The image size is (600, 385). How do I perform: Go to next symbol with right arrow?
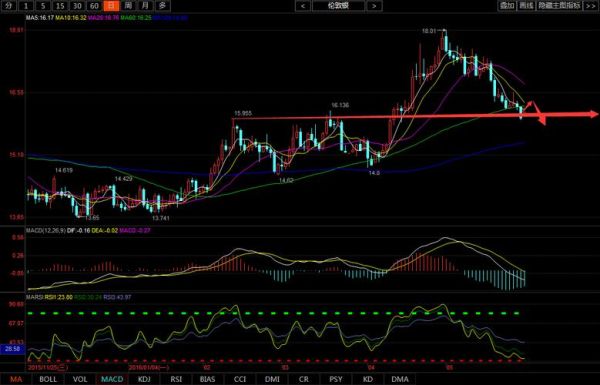pyautogui.click(x=374, y=6)
